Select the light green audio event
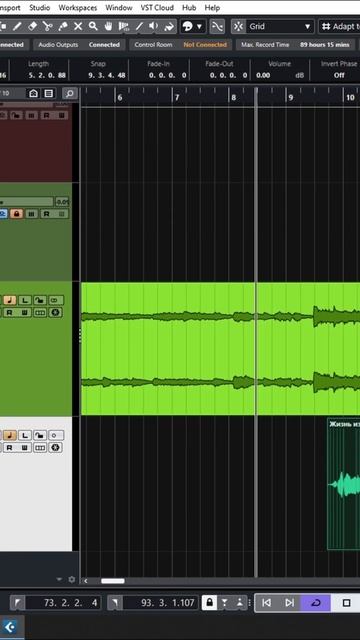This screenshot has height=640, width=360. (x=220, y=349)
